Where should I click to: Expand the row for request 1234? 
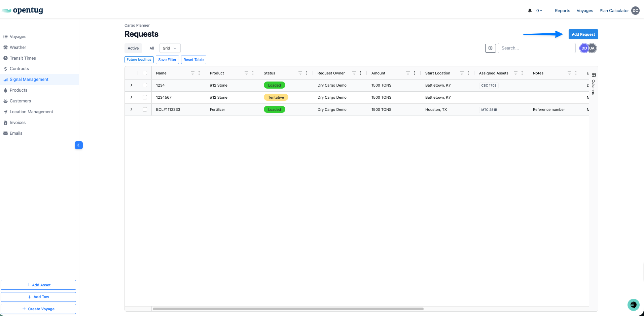click(x=132, y=85)
